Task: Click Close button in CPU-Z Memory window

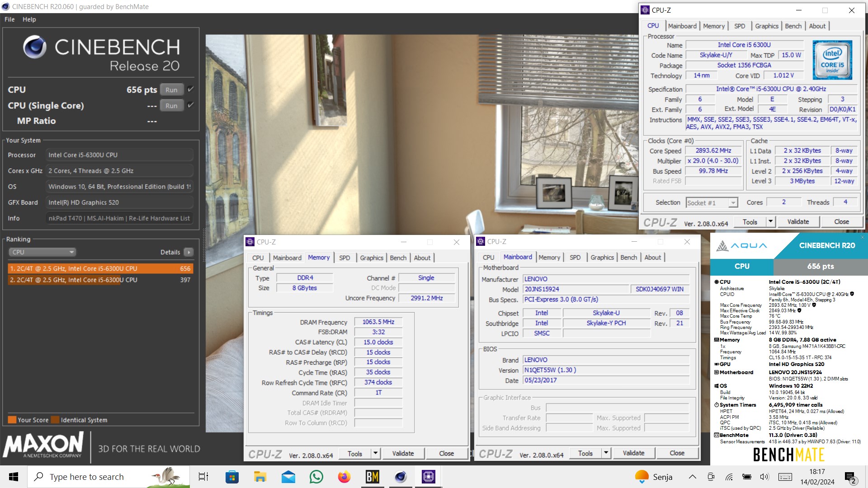Action: (446, 453)
